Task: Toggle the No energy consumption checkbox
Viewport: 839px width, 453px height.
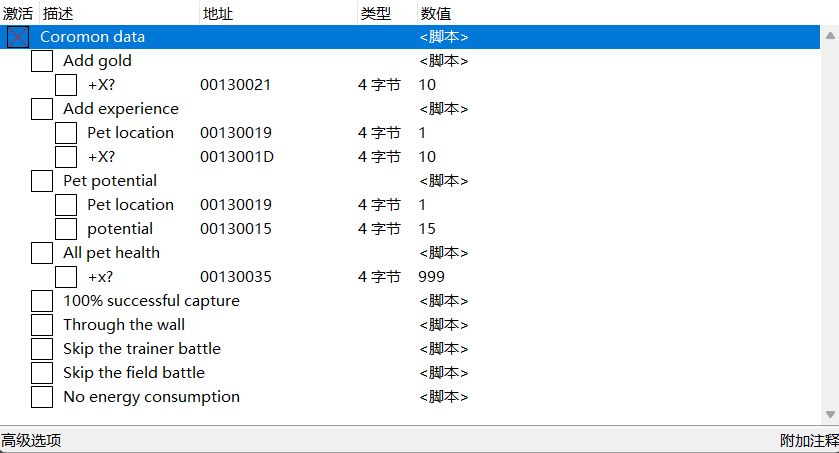Action: [x=42, y=397]
